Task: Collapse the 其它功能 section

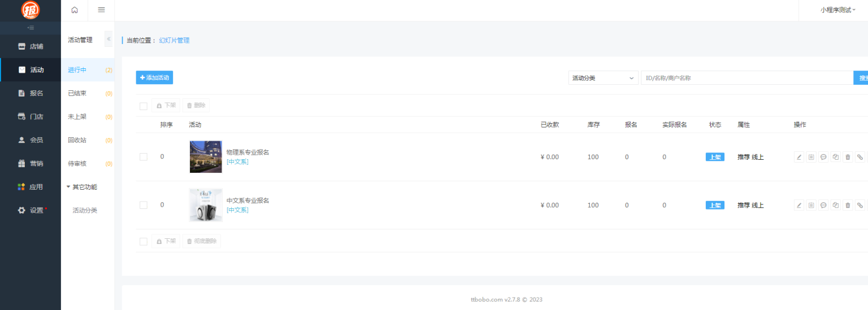Action: [81, 187]
